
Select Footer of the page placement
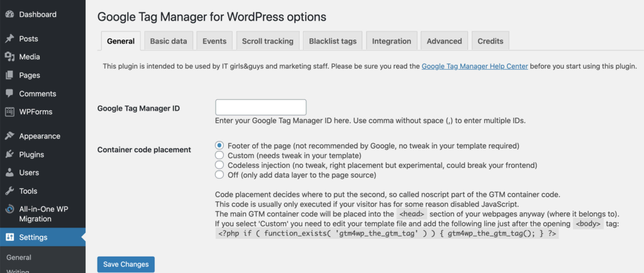point(219,145)
